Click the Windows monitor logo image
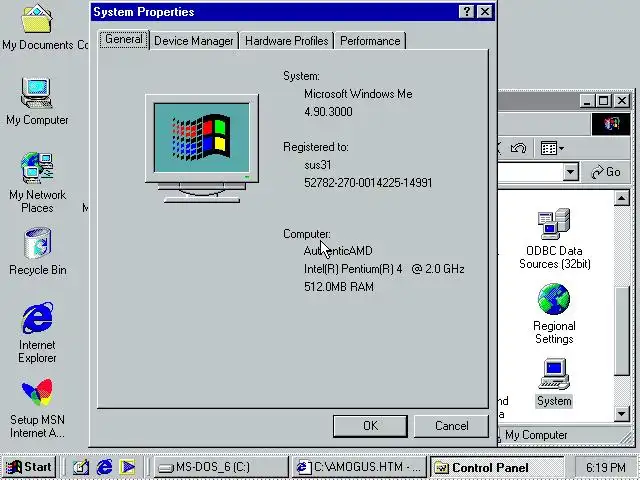 (x=202, y=148)
